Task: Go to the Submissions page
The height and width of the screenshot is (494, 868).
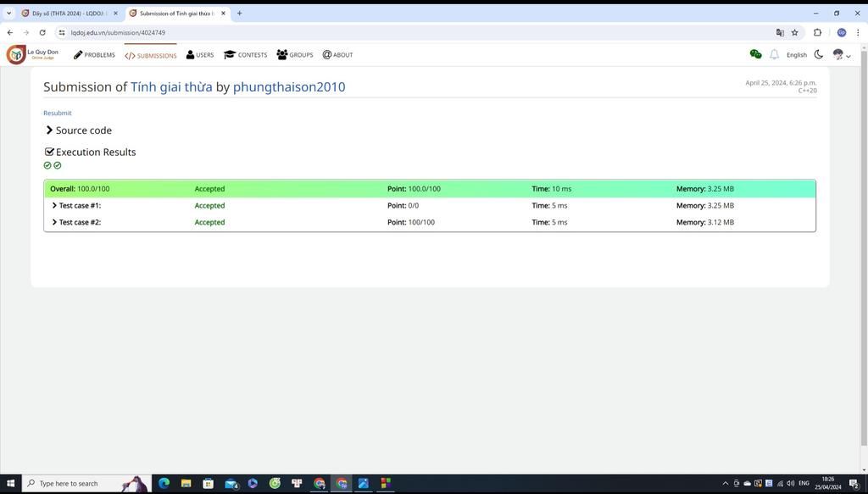Action: (x=151, y=55)
